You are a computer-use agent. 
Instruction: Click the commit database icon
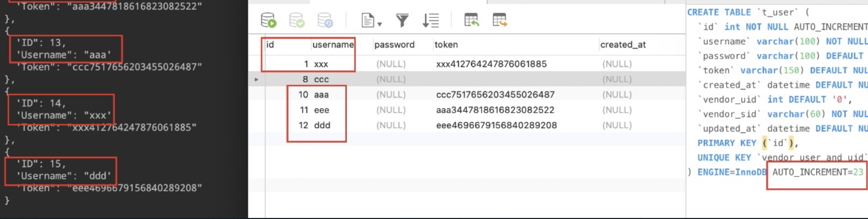[x=296, y=20]
